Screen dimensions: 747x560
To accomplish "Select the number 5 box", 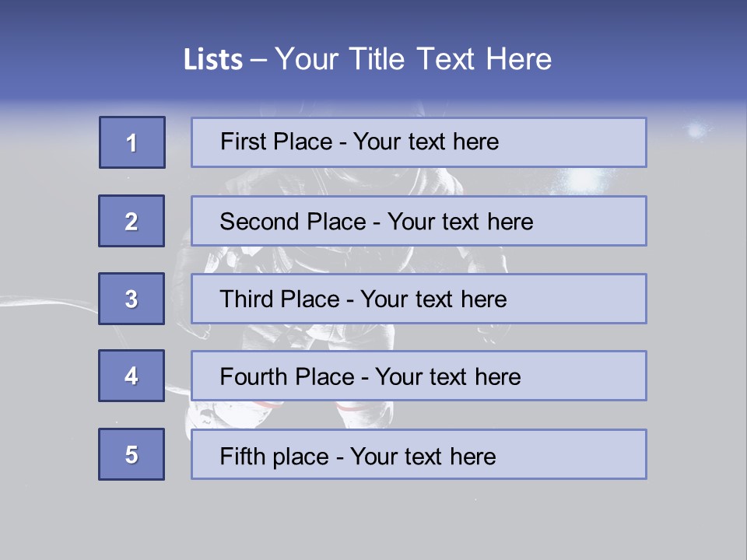I will point(132,454).
